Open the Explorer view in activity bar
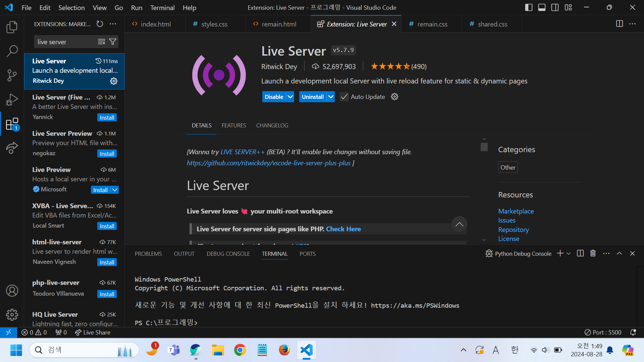 point(12,27)
